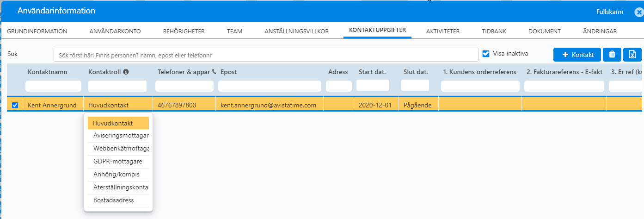Toggle the Kent Annergrund row checkbox
The width and height of the screenshot is (644, 219).
click(x=15, y=105)
